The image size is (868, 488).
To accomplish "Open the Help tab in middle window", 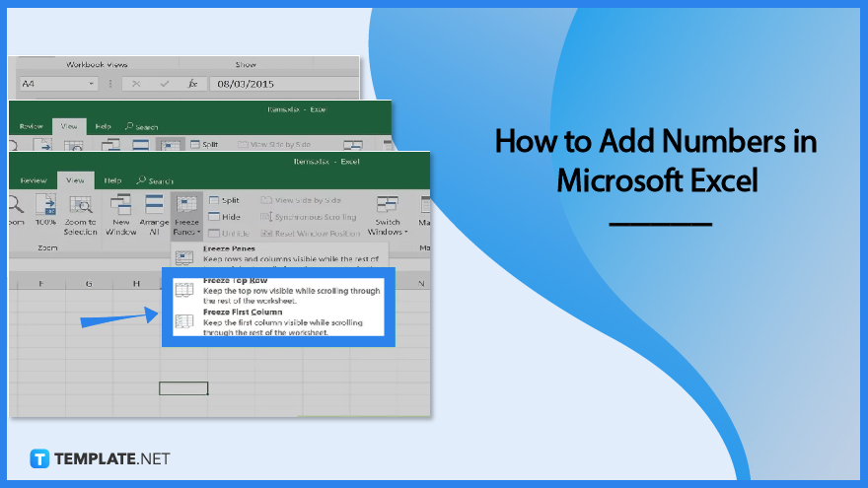I will tap(103, 126).
